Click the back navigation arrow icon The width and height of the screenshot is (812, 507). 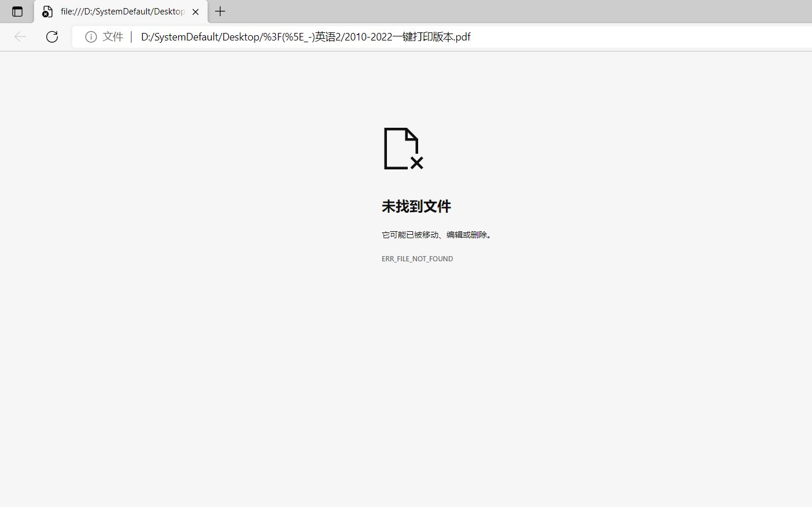tap(20, 36)
